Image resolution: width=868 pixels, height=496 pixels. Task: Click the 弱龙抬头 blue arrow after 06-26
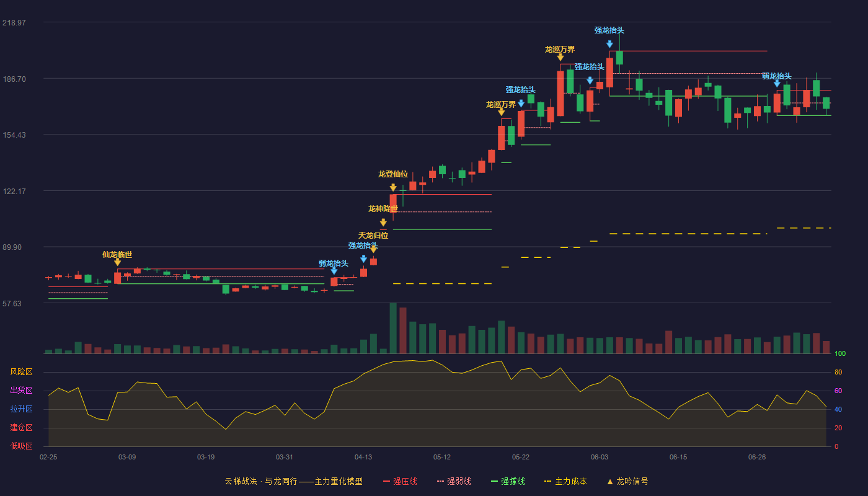click(777, 83)
